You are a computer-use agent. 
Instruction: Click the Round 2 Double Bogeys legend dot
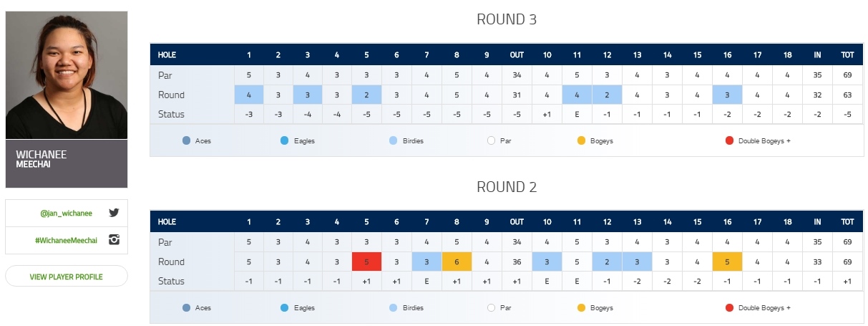click(729, 308)
